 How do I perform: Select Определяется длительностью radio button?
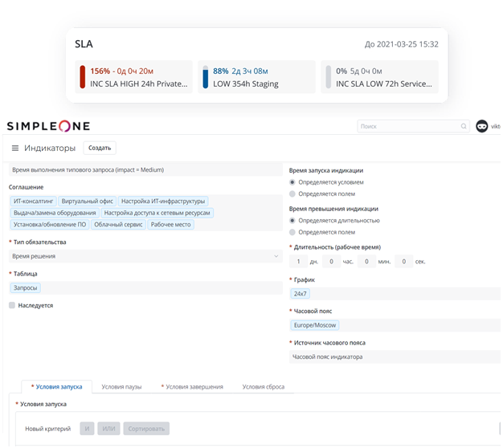[x=292, y=221]
